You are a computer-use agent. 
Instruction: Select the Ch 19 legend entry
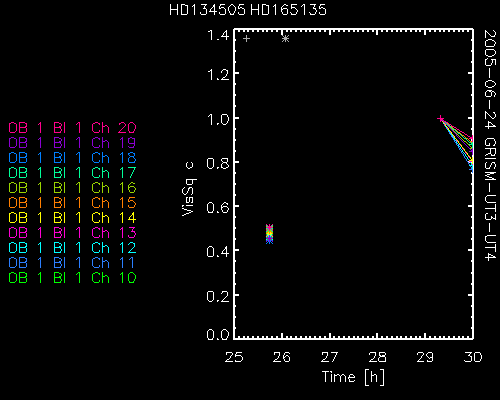tap(72, 143)
